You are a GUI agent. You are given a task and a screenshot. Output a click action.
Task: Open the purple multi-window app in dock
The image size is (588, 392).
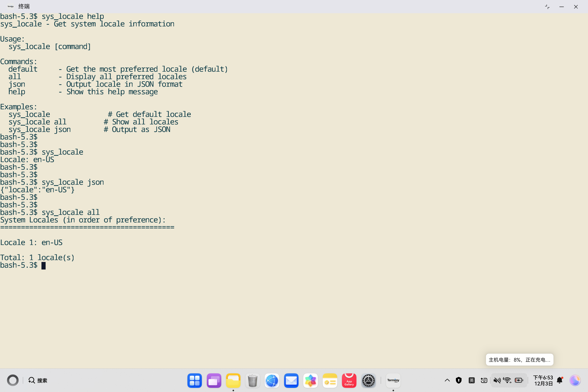click(214, 381)
